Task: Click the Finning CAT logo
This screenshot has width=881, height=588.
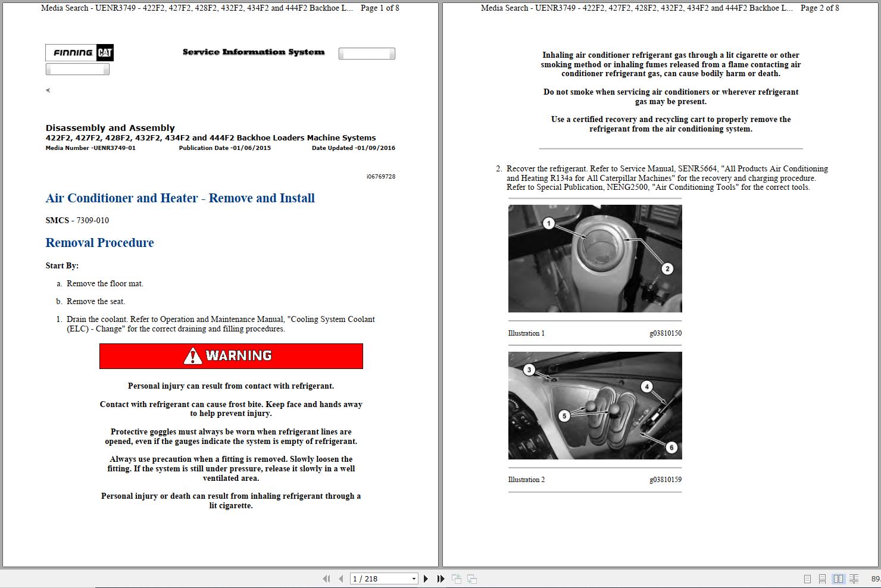Action: [x=79, y=52]
